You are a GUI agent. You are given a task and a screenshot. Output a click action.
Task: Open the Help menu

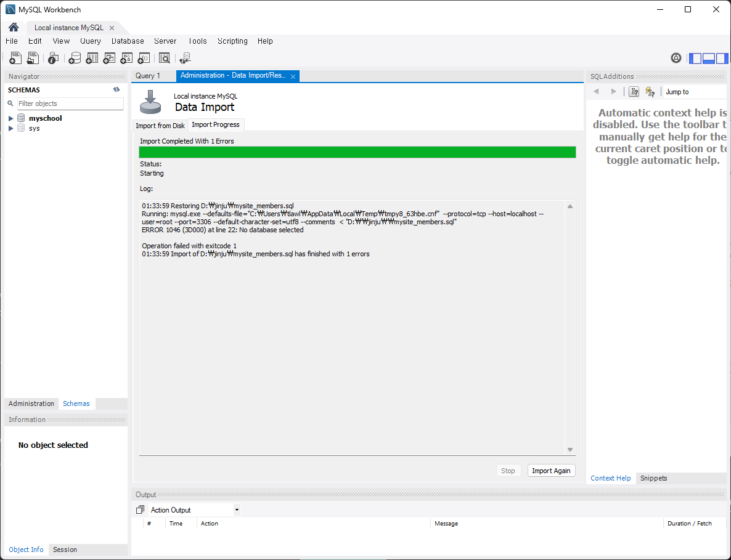265,41
